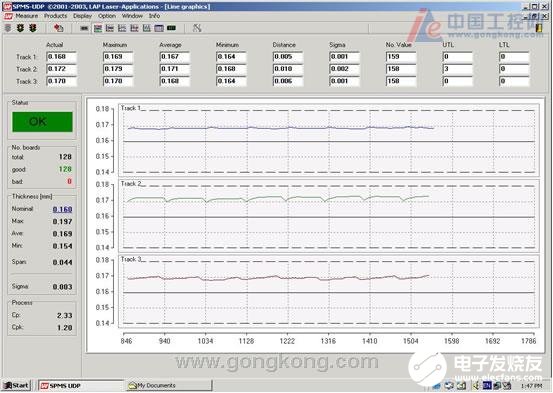Click the gray traffic light icon in toolbar
Screen dimensions: 553x393
(8, 28)
